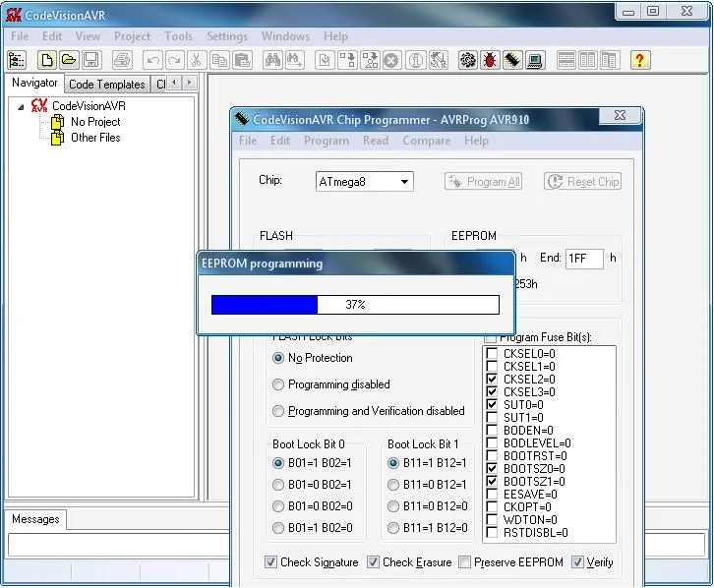Switch to the Code Templates tab
This screenshot has height=588, width=714.
point(107,85)
